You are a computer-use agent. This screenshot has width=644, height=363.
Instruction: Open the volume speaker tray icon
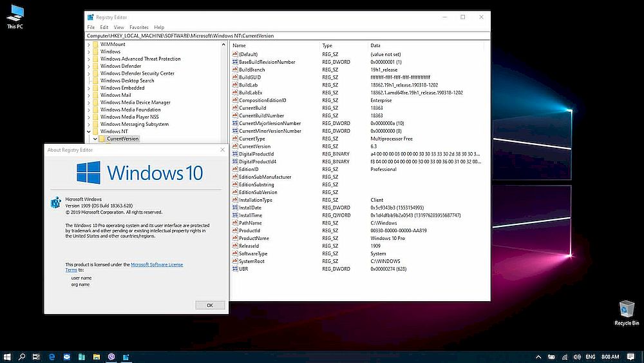577,357
